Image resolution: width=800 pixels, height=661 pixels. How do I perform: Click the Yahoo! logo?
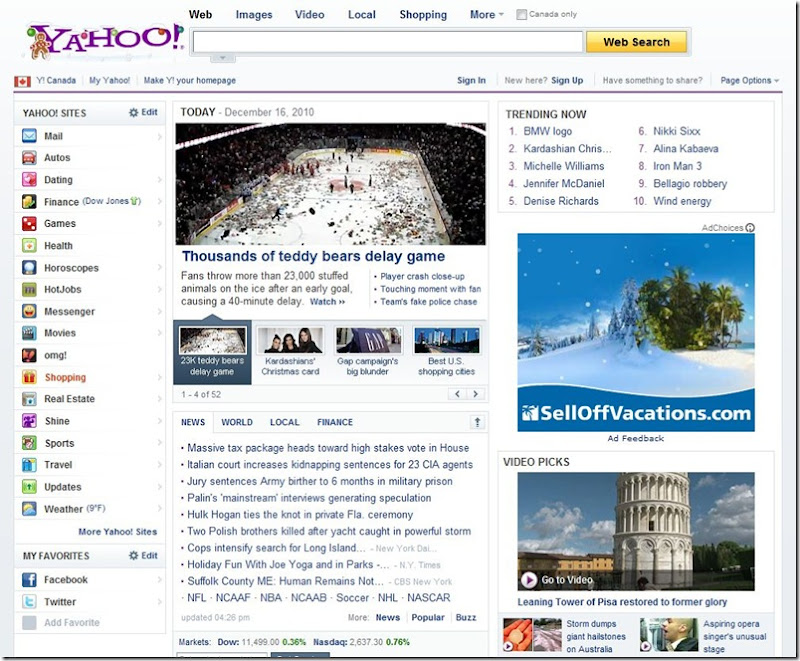click(x=105, y=41)
